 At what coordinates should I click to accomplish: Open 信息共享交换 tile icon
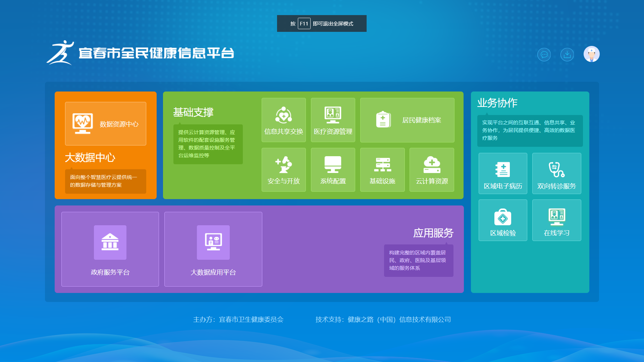(x=284, y=115)
